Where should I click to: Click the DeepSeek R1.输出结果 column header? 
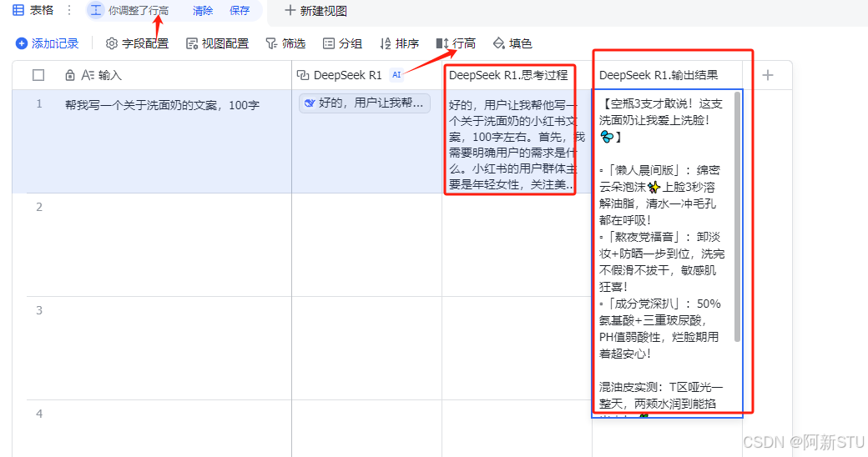(667, 75)
